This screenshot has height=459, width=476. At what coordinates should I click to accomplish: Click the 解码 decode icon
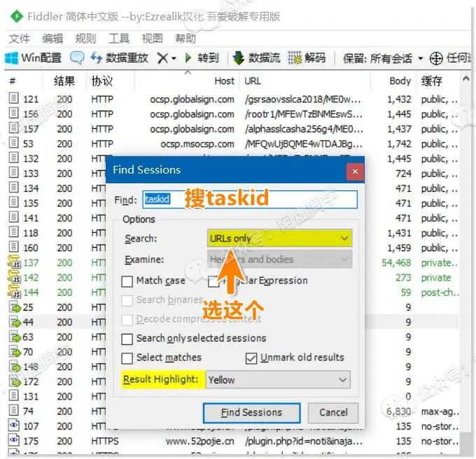(295, 57)
